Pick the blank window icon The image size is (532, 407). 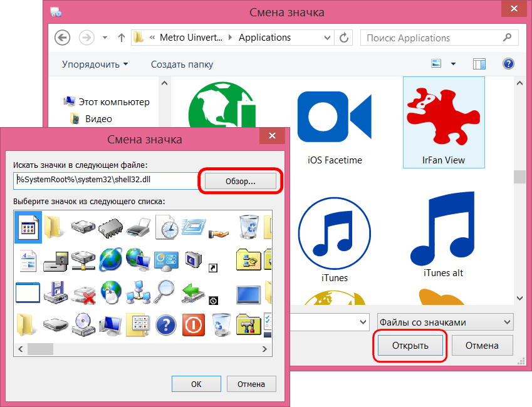(x=28, y=292)
